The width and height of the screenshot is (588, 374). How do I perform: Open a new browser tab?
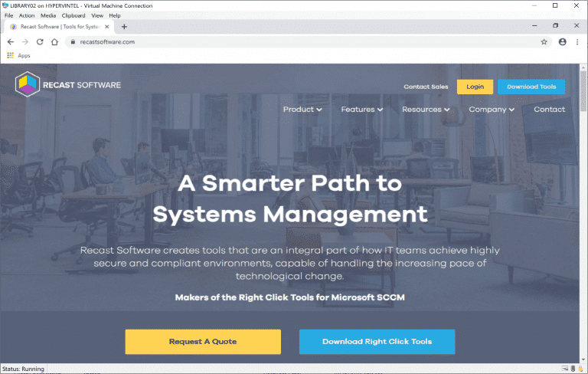[x=125, y=27]
